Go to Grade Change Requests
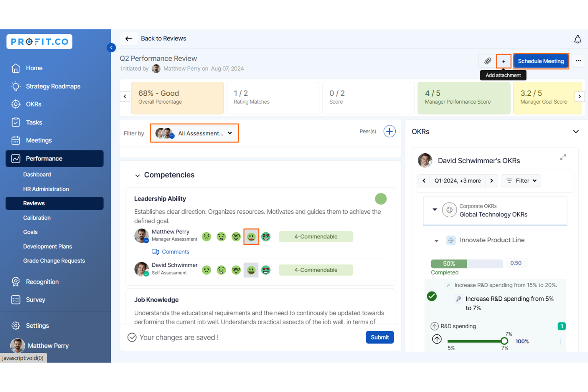 coord(54,261)
